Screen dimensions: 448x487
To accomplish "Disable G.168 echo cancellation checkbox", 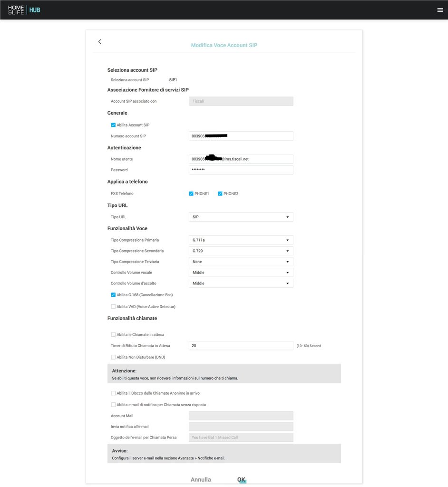I will tap(113, 295).
